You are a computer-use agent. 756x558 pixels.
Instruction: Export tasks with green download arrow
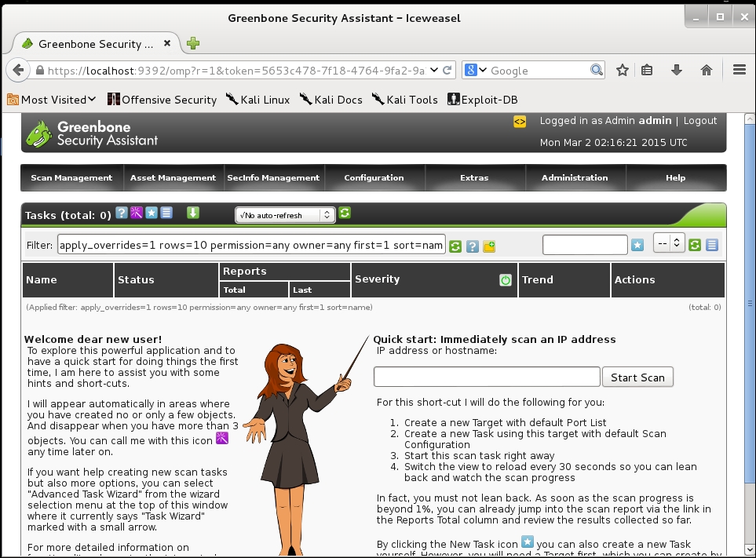click(193, 213)
